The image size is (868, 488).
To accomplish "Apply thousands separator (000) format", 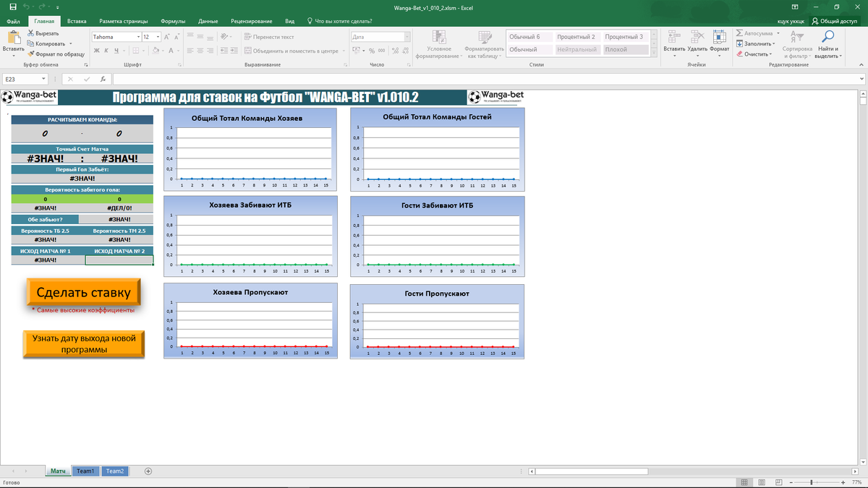I will tap(381, 51).
